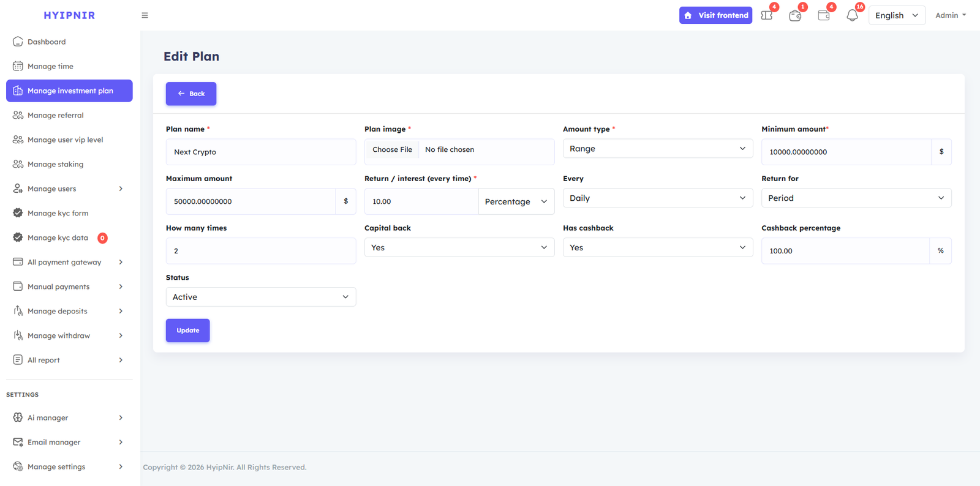
Task: Click the Manage kyc form icon
Action: (18, 213)
